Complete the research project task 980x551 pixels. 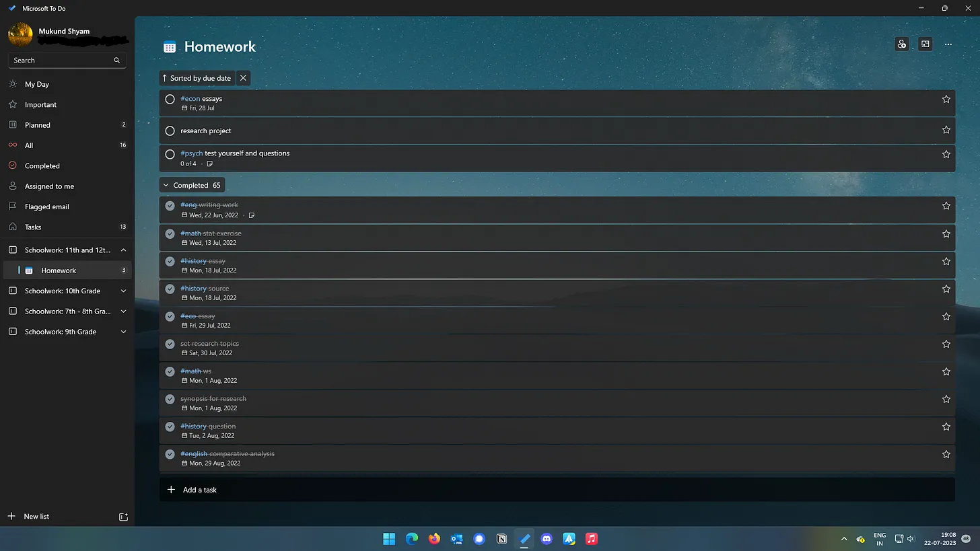point(170,131)
